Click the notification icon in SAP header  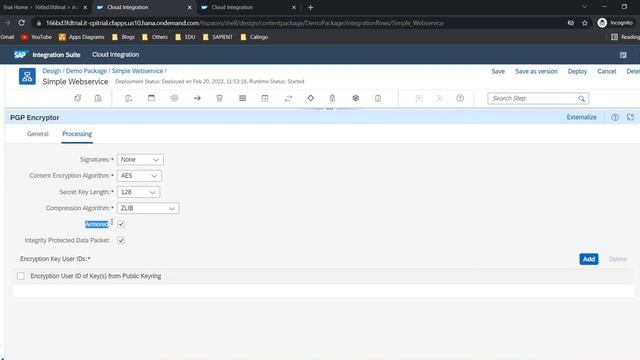[x=623, y=55]
